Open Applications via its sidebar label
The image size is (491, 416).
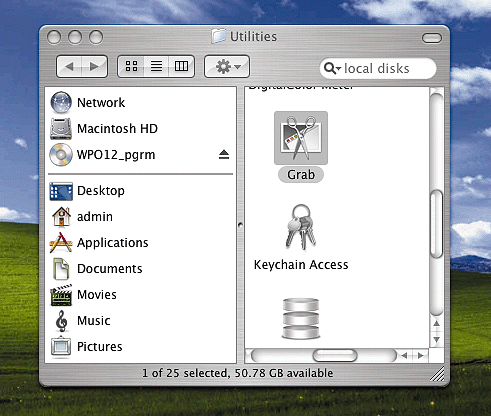tap(113, 243)
